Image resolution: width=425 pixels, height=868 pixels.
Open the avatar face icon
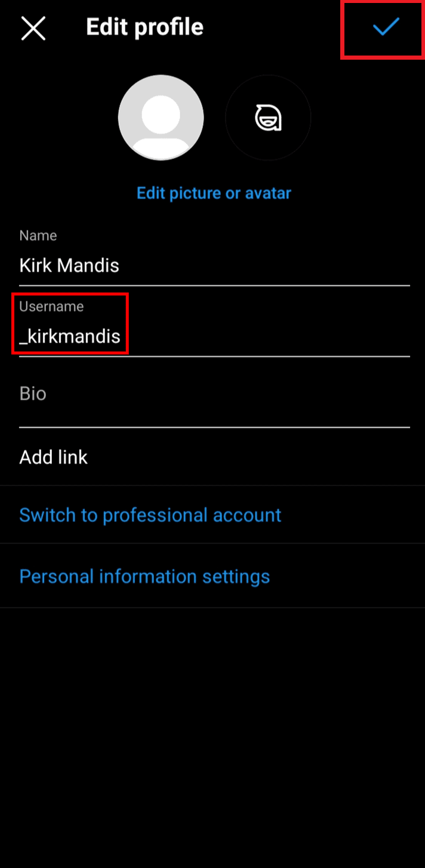268,118
